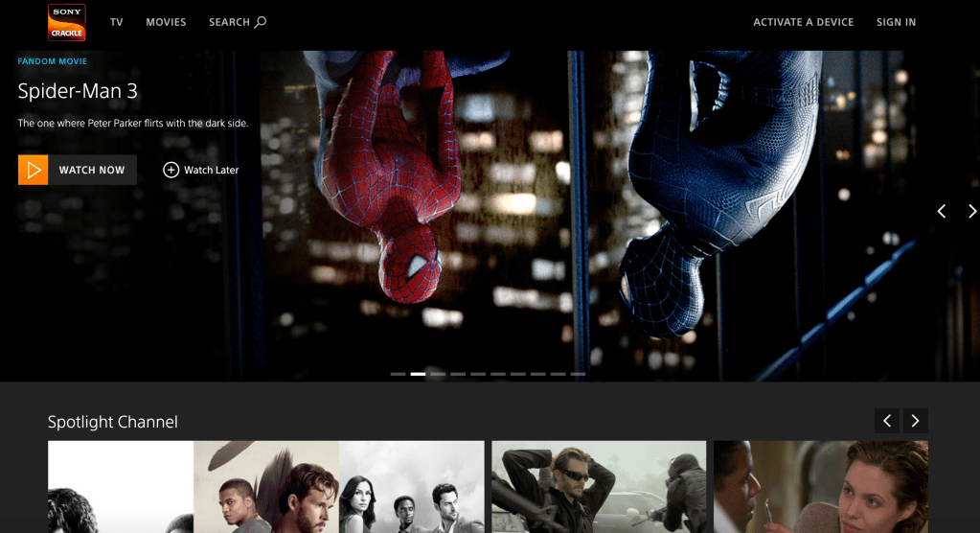Jump to the last carousel slide indicator
980x533 pixels.
[578, 374]
